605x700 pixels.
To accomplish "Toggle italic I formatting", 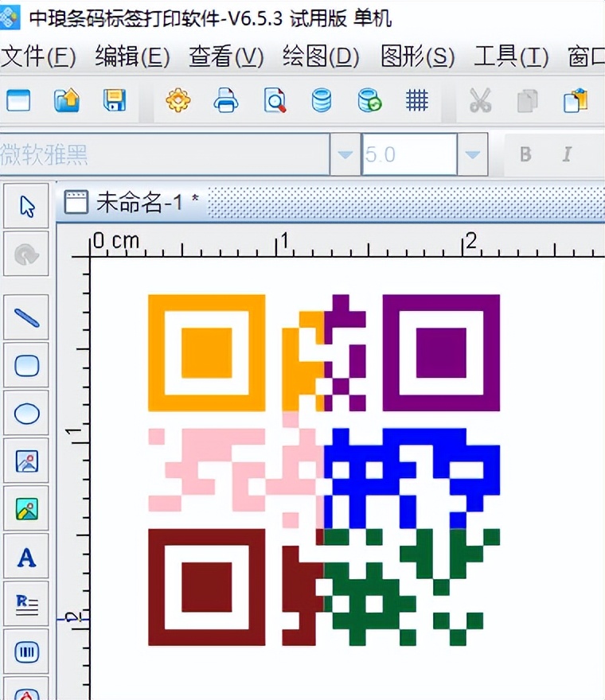I will [x=567, y=154].
